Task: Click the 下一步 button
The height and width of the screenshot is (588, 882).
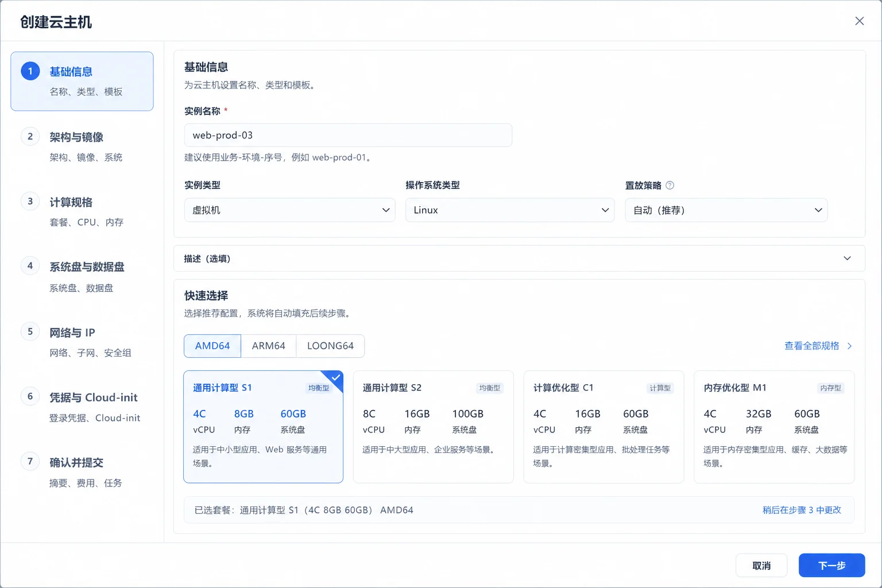Action: (831, 566)
